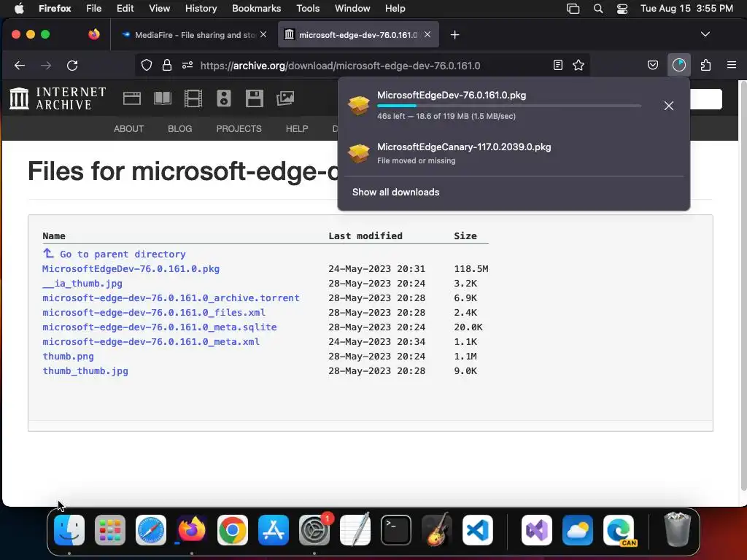Viewport: 747px width, 560px height.
Task: Open the Internet Archive Audio speaker icon
Action: [223, 98]
